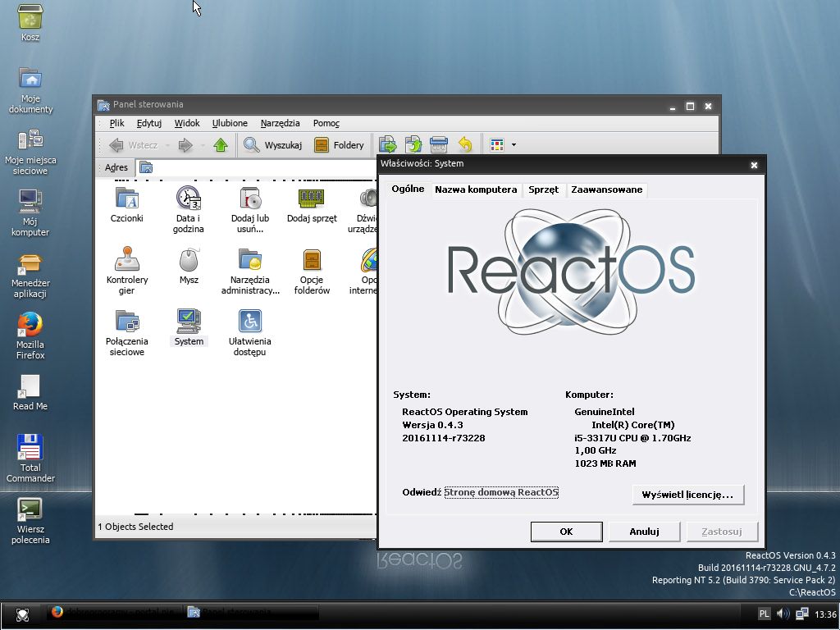Switch to Nazwa komputera tab

(476, 189)
